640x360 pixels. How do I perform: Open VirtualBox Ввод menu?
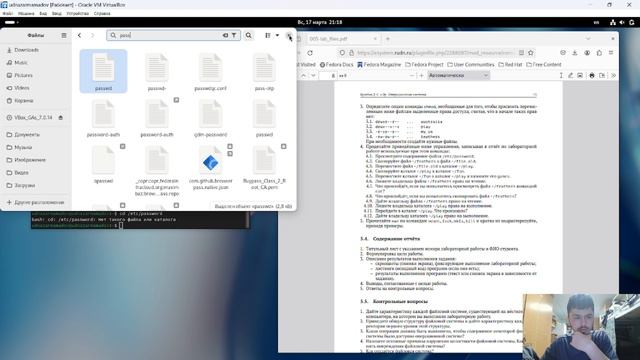point(57,13)
